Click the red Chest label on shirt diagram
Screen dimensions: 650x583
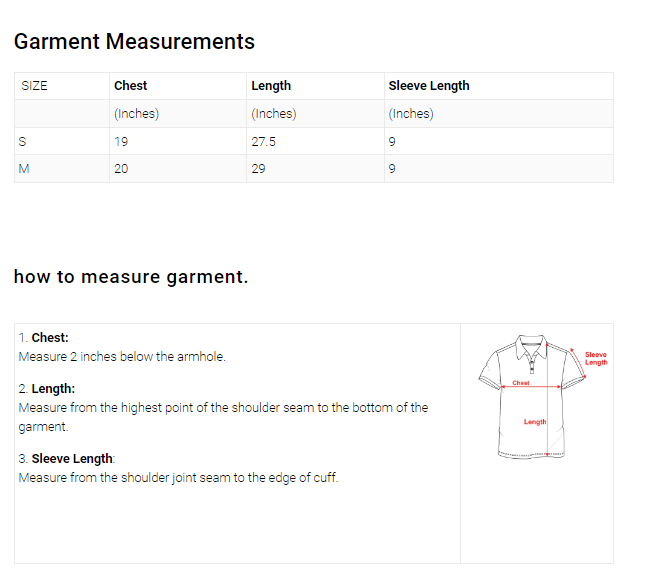click(521, 383)
